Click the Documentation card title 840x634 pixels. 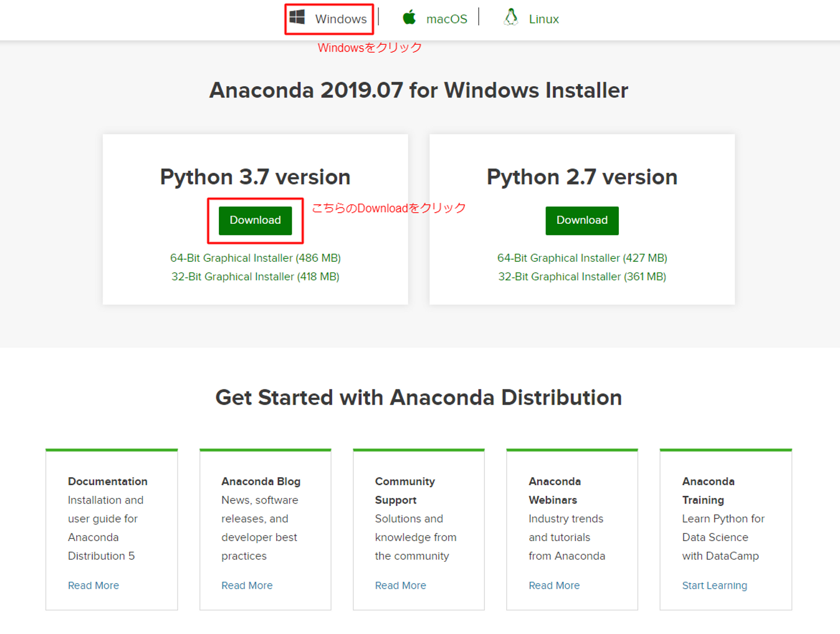(x=108, y=481)
